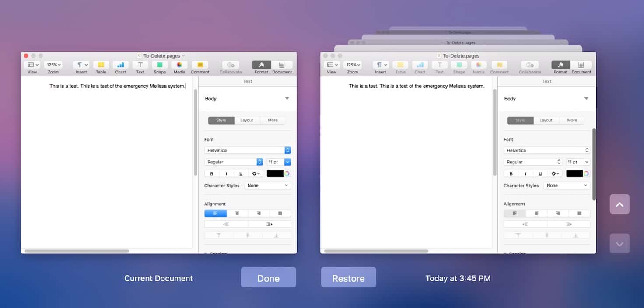Click the Table icon in current document toolbar
This screenshot has width=644, height=308.
[101, 65]
